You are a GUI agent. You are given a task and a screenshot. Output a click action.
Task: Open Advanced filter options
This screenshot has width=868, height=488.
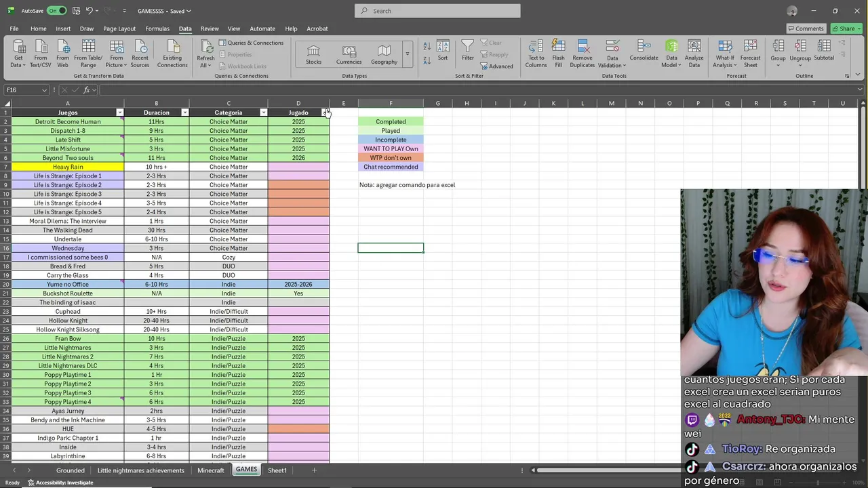point(496,66)
